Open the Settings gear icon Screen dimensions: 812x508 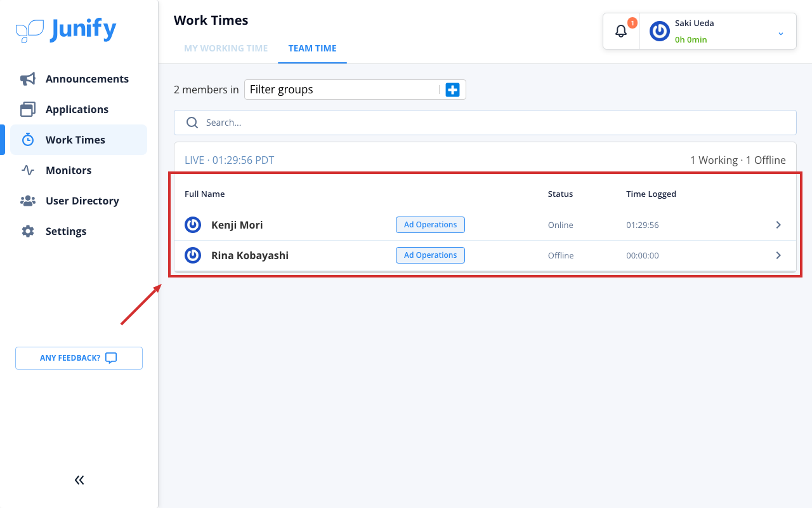click(x=28, y=231)
